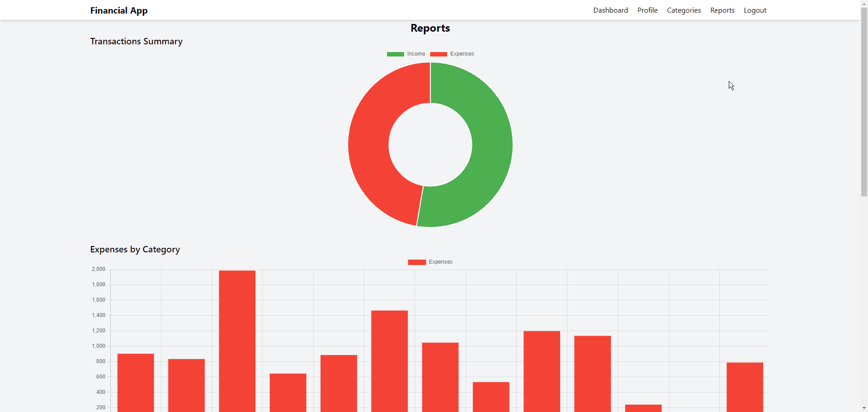Click the 'Reports' page heading
This screenshot has height=412, width=868.
tap(430, 28)
